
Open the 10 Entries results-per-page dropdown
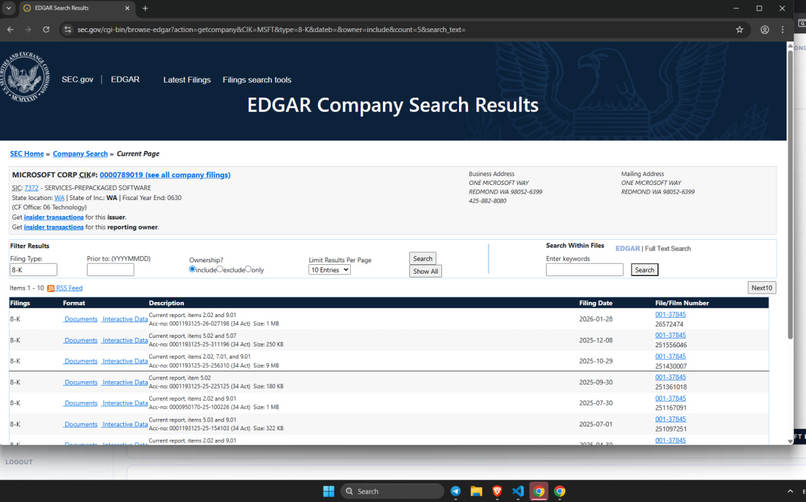pyautogui.click(x=329, y=270)
